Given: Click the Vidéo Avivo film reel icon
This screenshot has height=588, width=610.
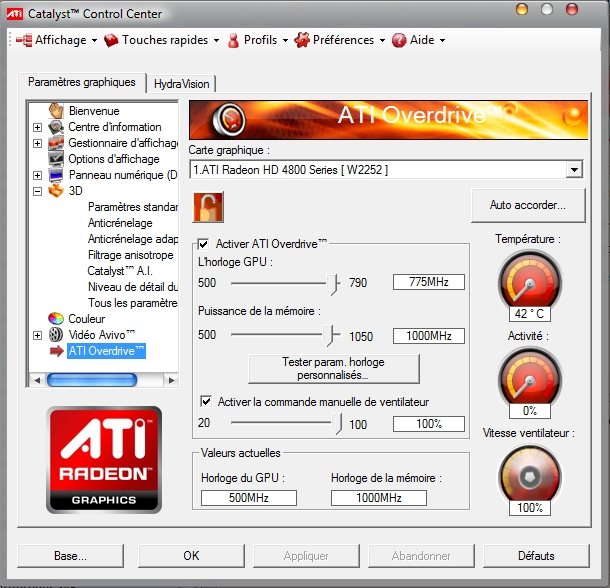Looking at the screenshot, I should [56, 335].
